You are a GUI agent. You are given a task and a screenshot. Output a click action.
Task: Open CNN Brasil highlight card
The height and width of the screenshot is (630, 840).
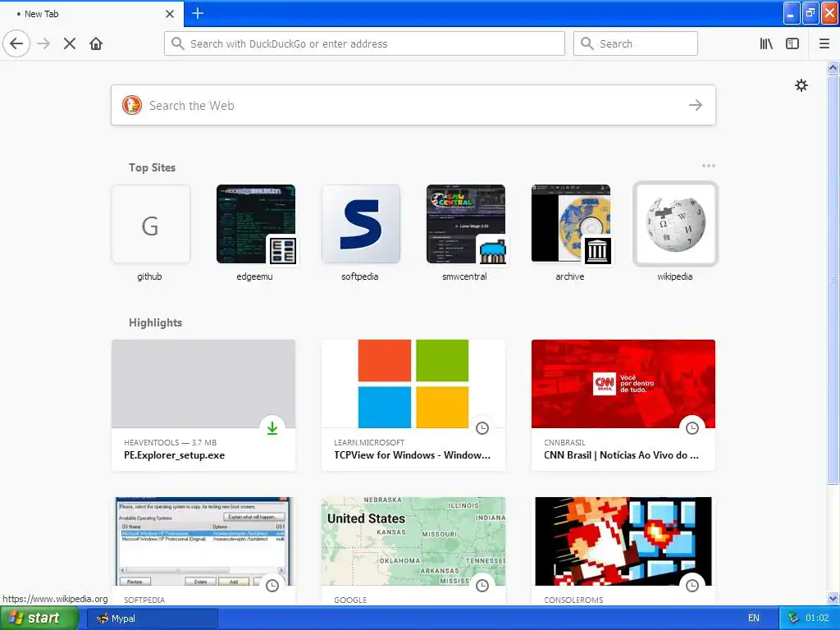tap(623, 405)
